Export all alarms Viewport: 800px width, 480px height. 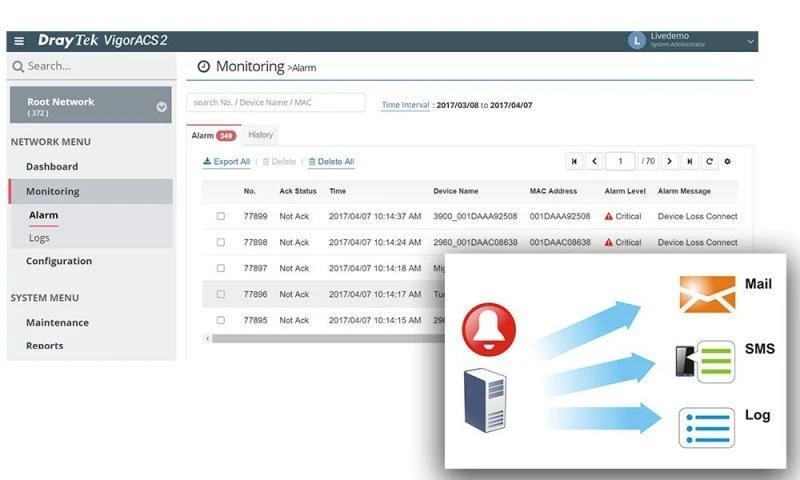[x=226, y=162]
